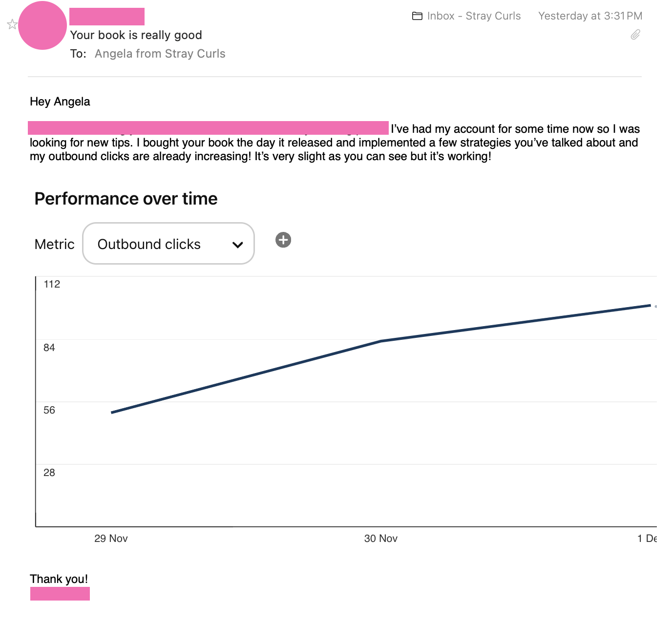Open the Outbound clicks metric dropdown
This screenshot has height=623, width=672.
(168, 244)
